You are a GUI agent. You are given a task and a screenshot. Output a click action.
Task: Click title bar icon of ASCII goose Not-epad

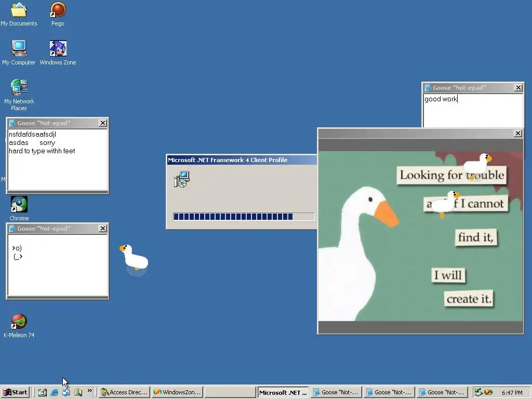tap(12, 229)
